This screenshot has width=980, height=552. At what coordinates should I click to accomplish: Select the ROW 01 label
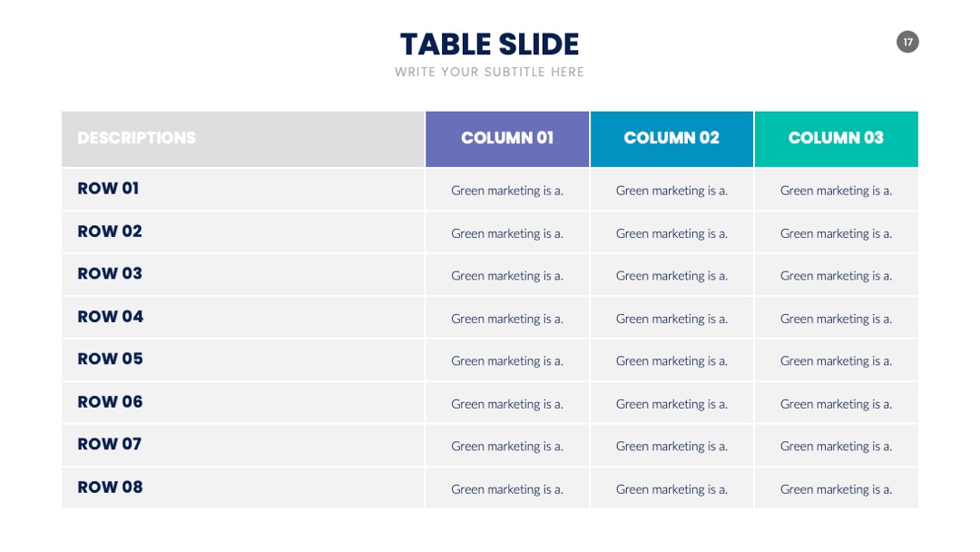tap(108, 188)
